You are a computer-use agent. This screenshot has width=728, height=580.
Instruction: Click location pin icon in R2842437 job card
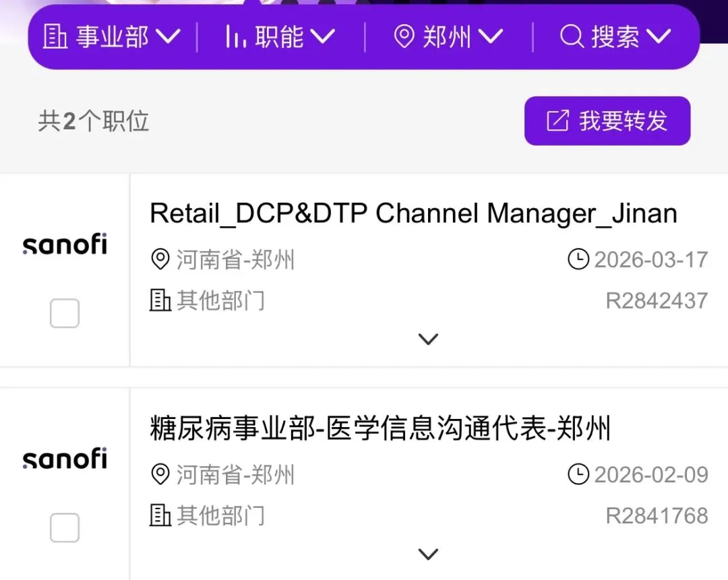pos(160,259)
